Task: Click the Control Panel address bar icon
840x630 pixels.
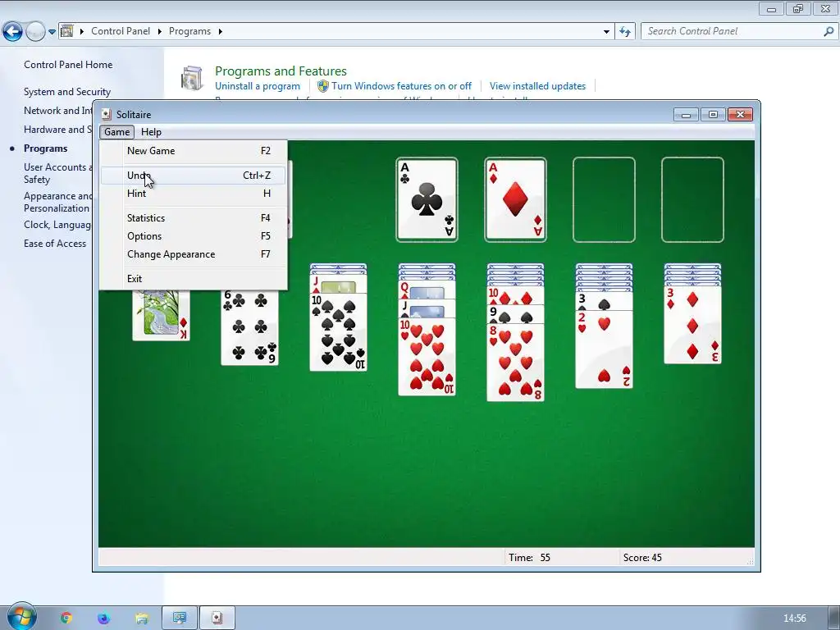Action: click(x=67, y=31)
